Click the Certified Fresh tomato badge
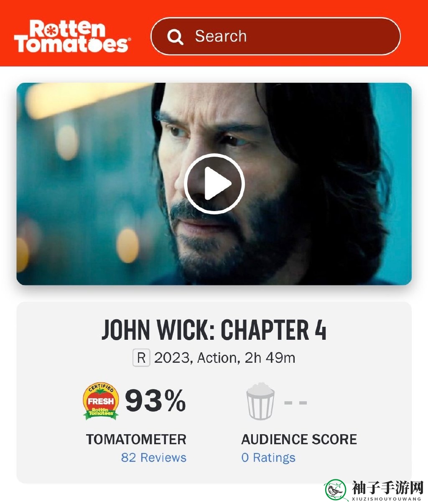This screenshot has height=504, width=428. point(101,401)
